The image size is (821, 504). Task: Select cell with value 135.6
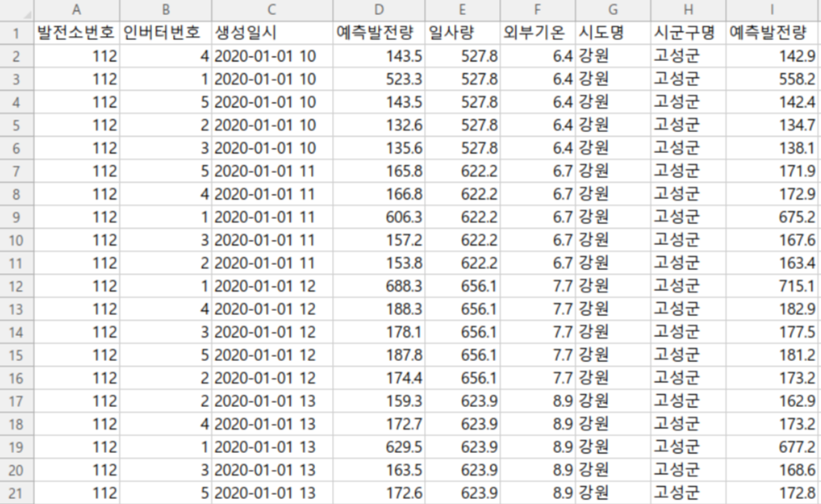click(379, 148)
